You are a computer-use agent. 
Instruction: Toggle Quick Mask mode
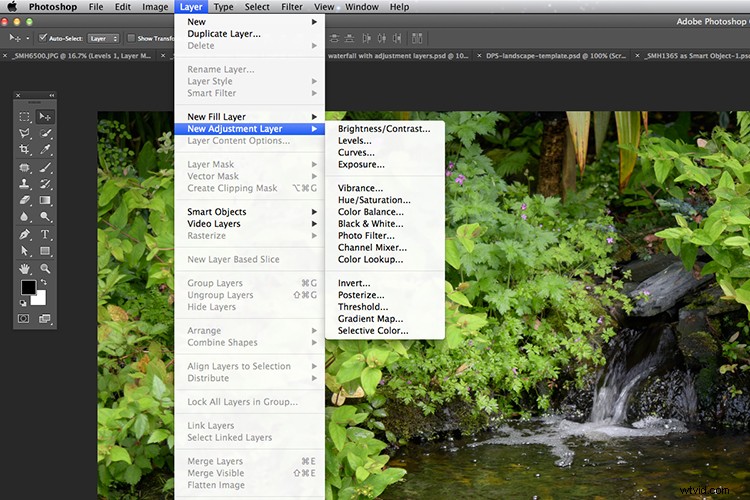coord(23,319)
